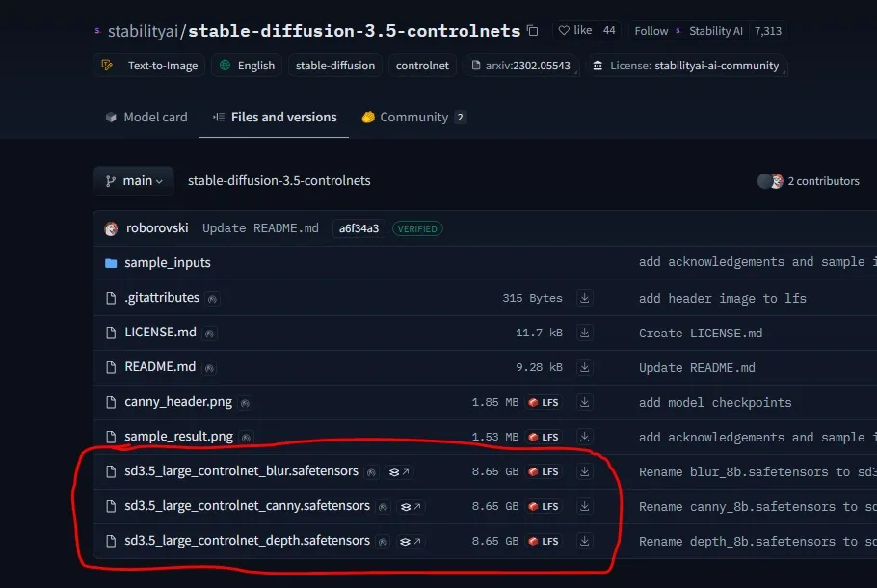Image resolution: width=877 pixels, height=588 pixels.
Task: Open the sample_inputs folder
Action: (x=168, y=263)
